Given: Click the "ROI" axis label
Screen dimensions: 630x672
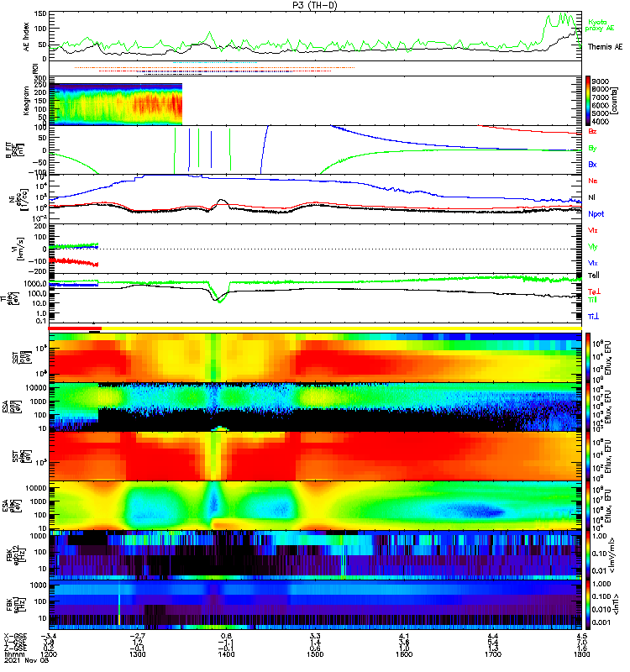Looking at the screenshot, I should [35, 69].
